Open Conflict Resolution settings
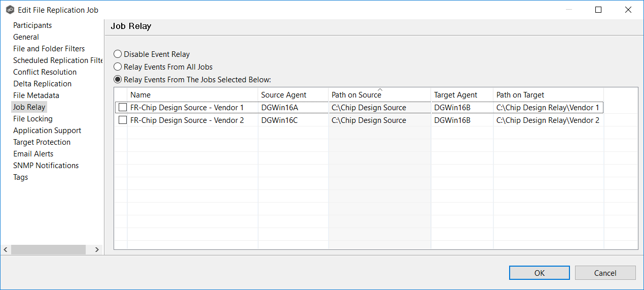 45,72
